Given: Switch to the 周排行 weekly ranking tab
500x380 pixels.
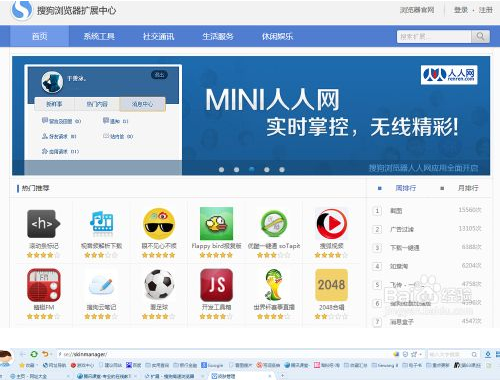Looking at the screenshot, I should 405,188.
